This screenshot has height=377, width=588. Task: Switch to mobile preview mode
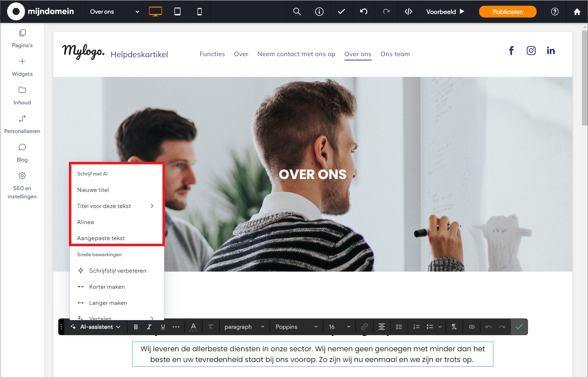coord(199,12)
